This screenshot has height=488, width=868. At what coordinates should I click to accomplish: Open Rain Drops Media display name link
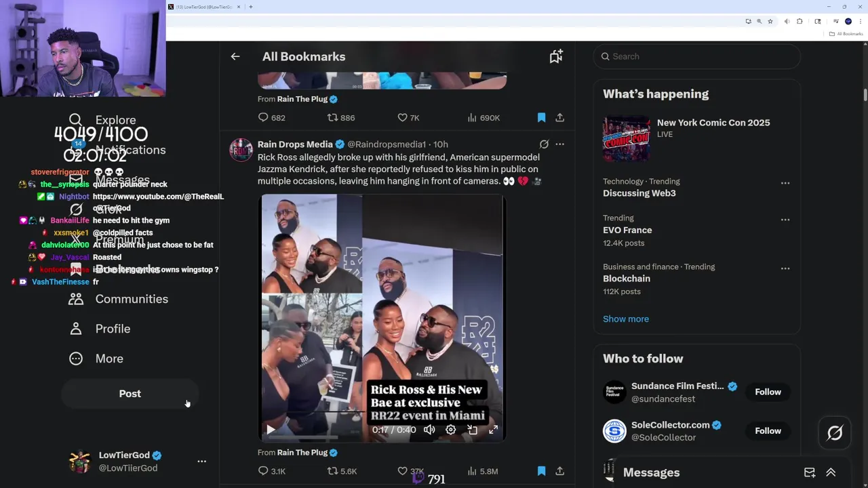coord(295,144)
